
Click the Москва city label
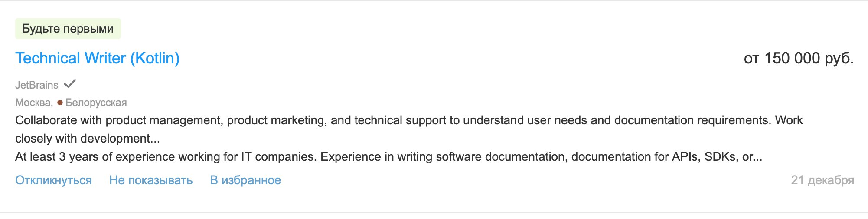click(33, 103)
